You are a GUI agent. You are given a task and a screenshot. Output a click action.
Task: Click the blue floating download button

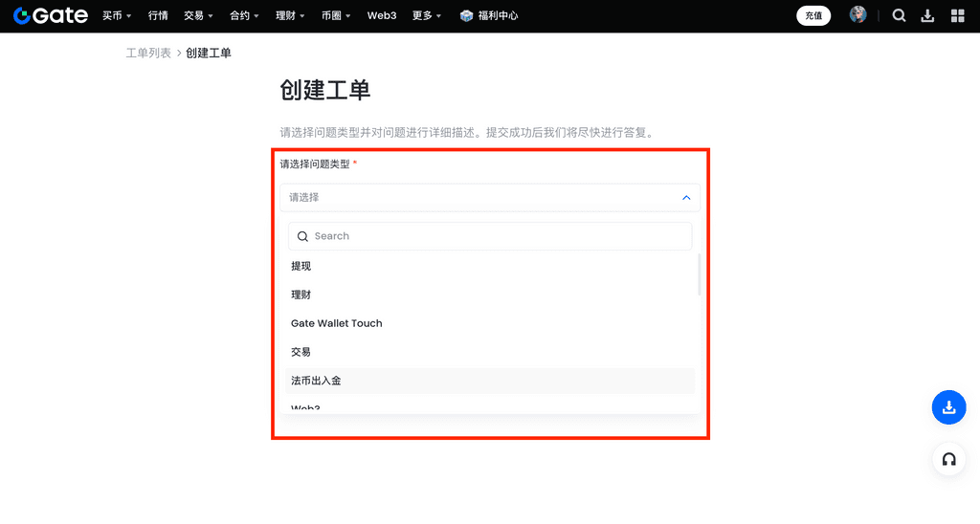(948, 407)
